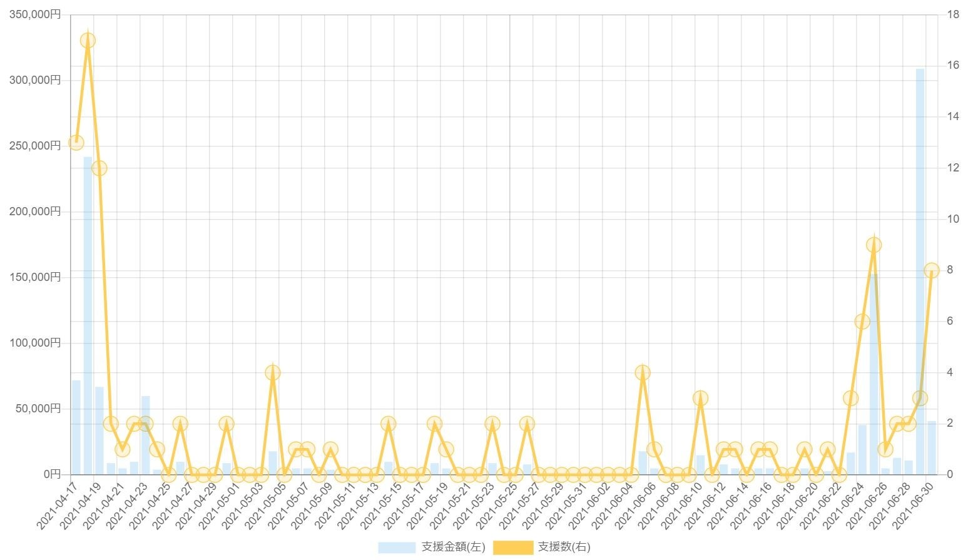Select the 100,000円 left-axis label
This screenshot has height=560, width=978.
pyautogui.click(x=35, y=343)
